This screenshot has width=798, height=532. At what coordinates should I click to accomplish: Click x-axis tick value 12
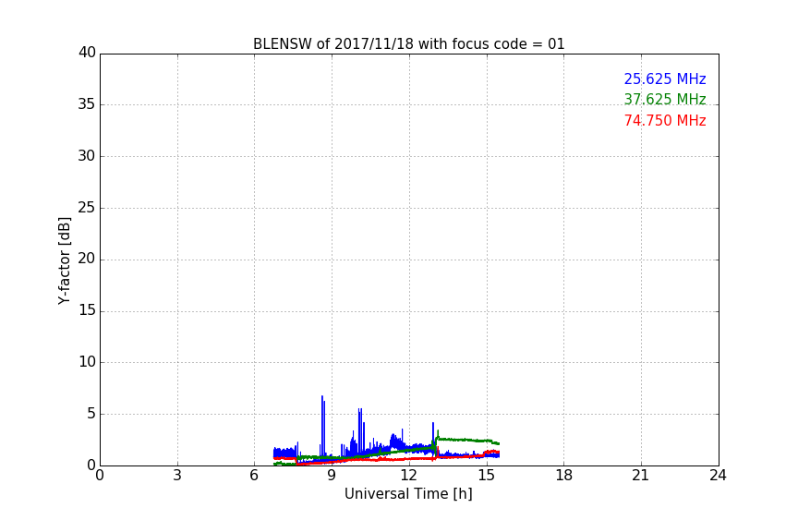pos(409,476)
